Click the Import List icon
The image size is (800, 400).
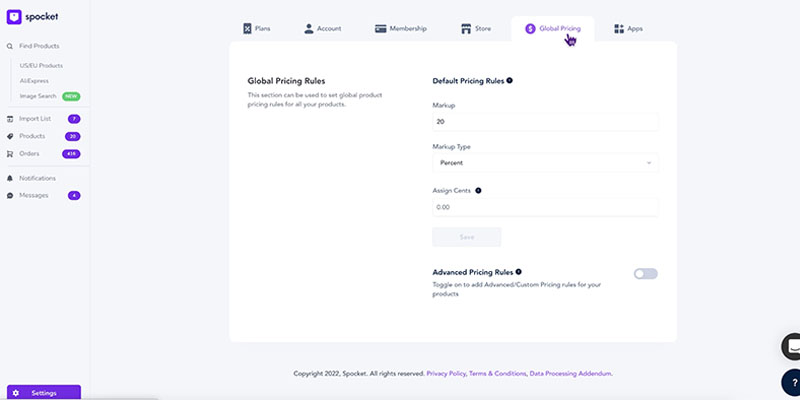[10, 119]
